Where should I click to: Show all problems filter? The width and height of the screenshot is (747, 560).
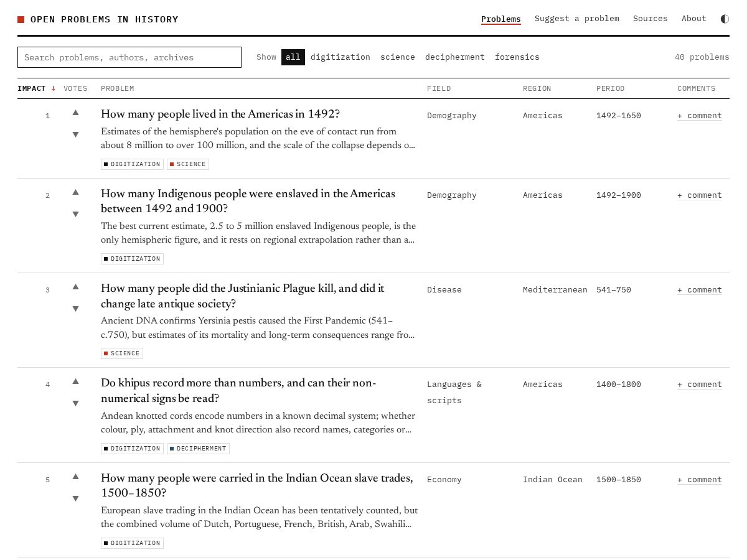pos(293,57)
